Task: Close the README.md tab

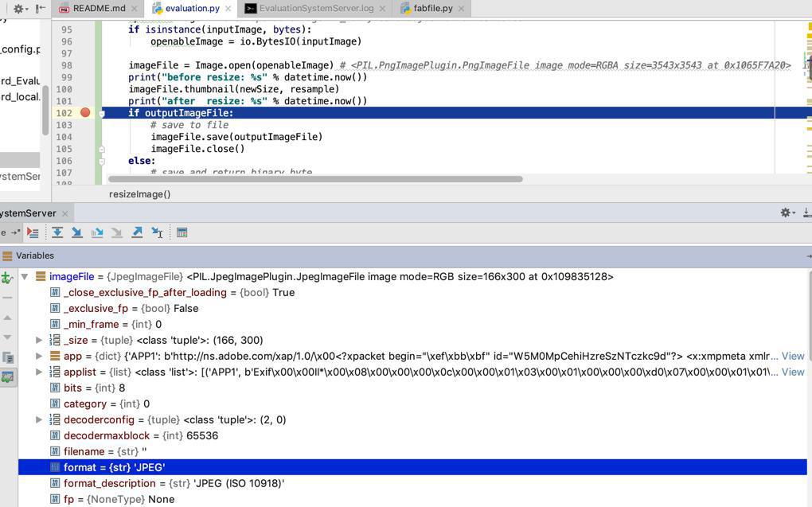Action: 134,9
